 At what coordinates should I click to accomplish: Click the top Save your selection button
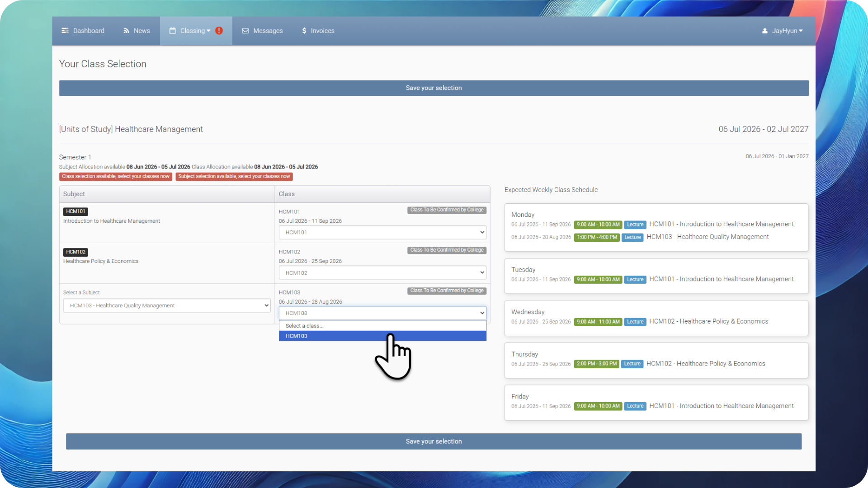[434, 88]
